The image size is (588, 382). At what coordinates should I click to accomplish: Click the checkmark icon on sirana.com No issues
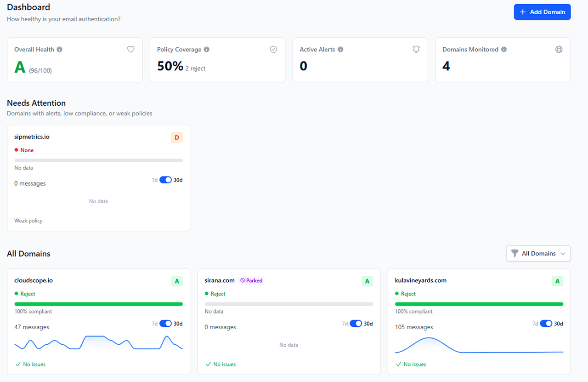click(208, 364)
